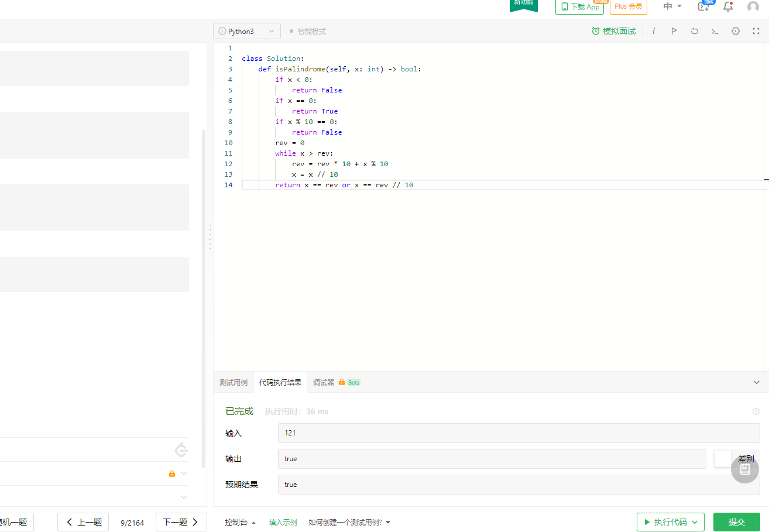The image size is (769, 532).
Task: Open the 中 language switcher dropdown
Action: coord(672,6)
